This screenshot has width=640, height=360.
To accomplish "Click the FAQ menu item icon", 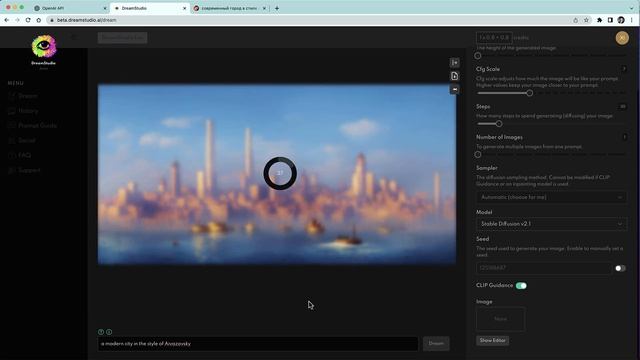I will [11, 155].
